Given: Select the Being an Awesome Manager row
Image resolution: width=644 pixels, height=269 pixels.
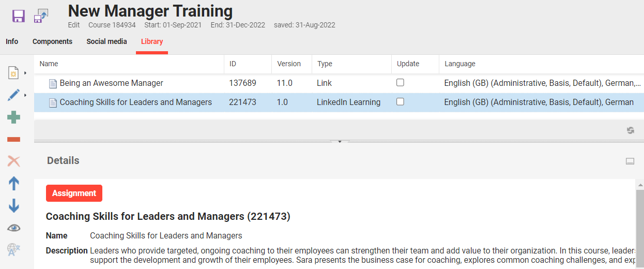Looking at the screenshot, I should tap(111, 83).
